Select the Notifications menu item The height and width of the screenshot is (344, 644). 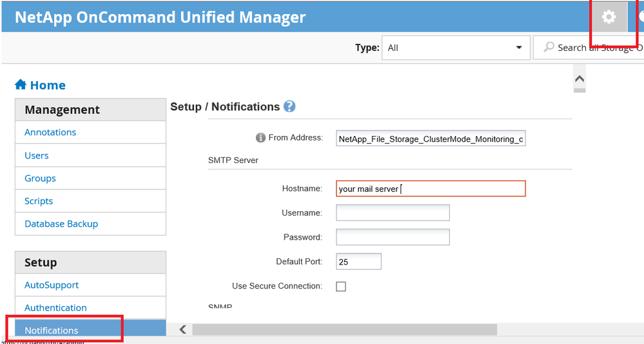(52, 330)
